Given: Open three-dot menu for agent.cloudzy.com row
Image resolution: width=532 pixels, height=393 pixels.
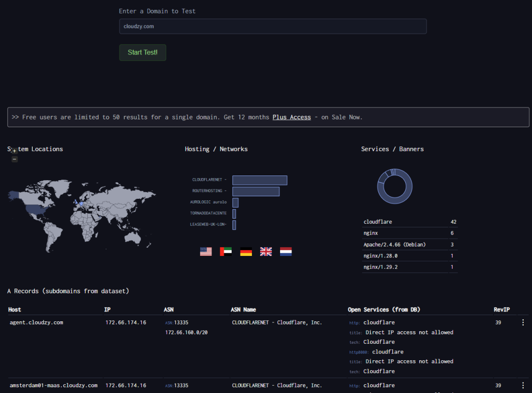Looking at the screenshot, I should coord(523,323).
